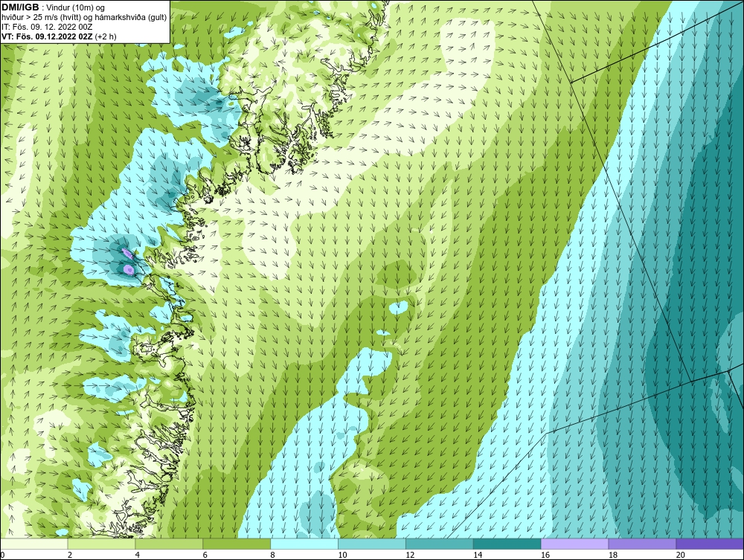
Task: Click the 4–6 m/s green legend swatch
Action: click(x=169, y=544)
